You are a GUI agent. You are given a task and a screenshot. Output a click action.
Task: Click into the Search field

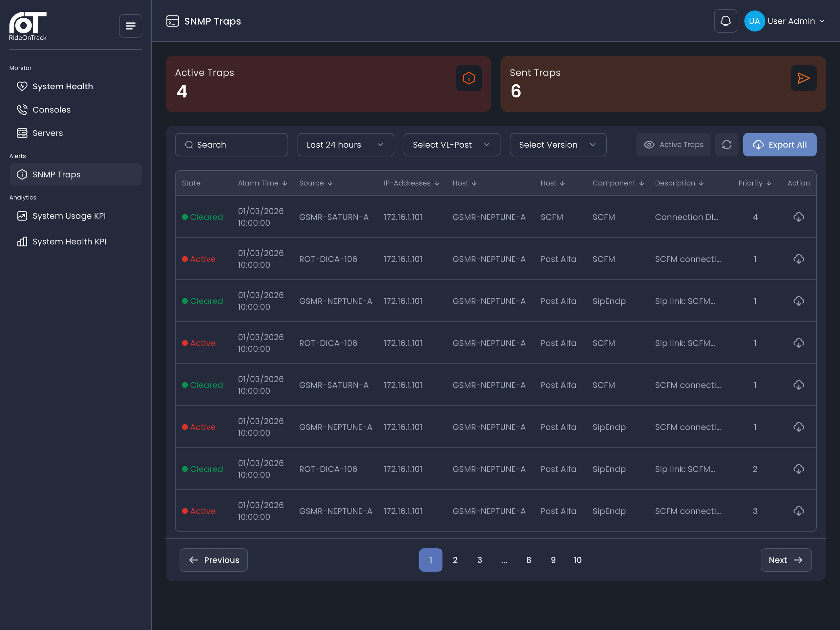coord(231,145)
